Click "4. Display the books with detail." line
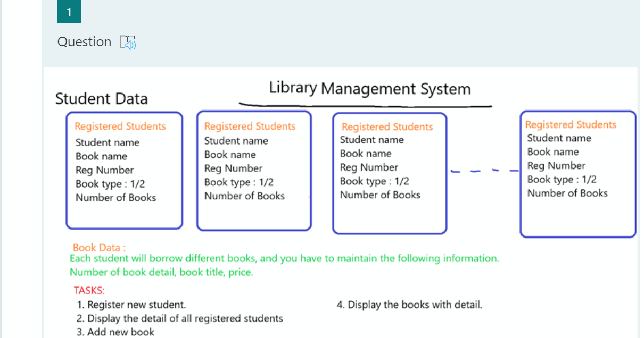644x338 pixels. (x=409, y=305)
